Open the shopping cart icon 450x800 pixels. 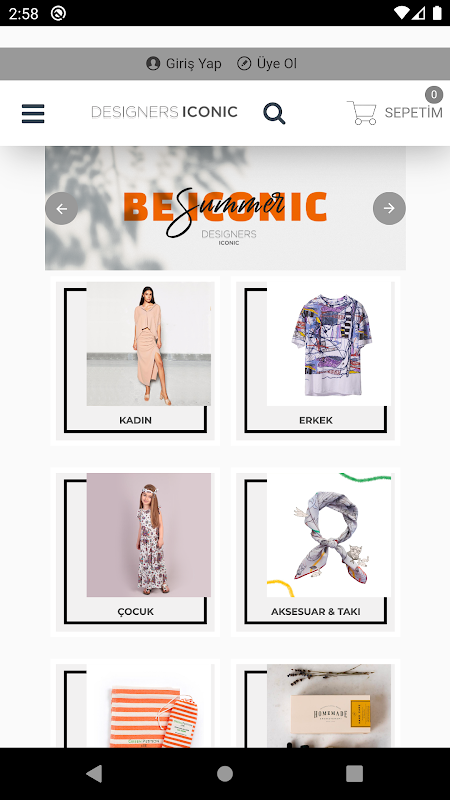pos(362,113)
